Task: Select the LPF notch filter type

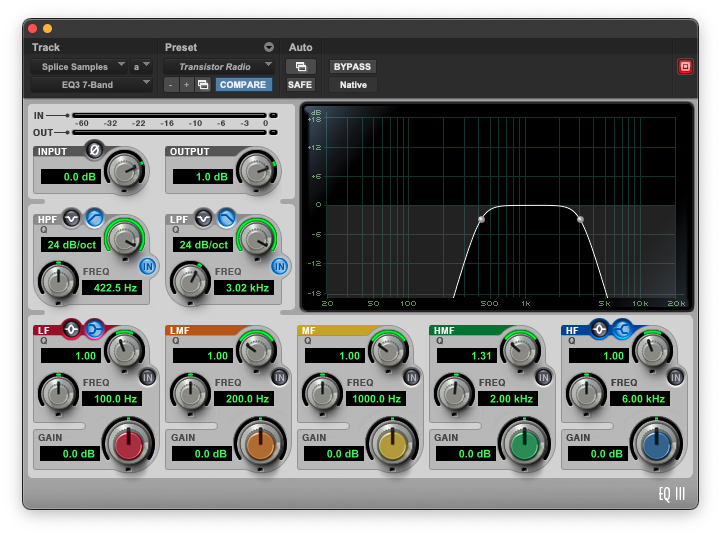Action: tap(204, 217)
